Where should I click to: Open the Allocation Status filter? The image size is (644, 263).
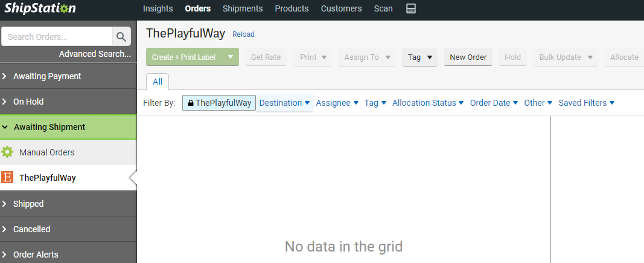point(428,103)
